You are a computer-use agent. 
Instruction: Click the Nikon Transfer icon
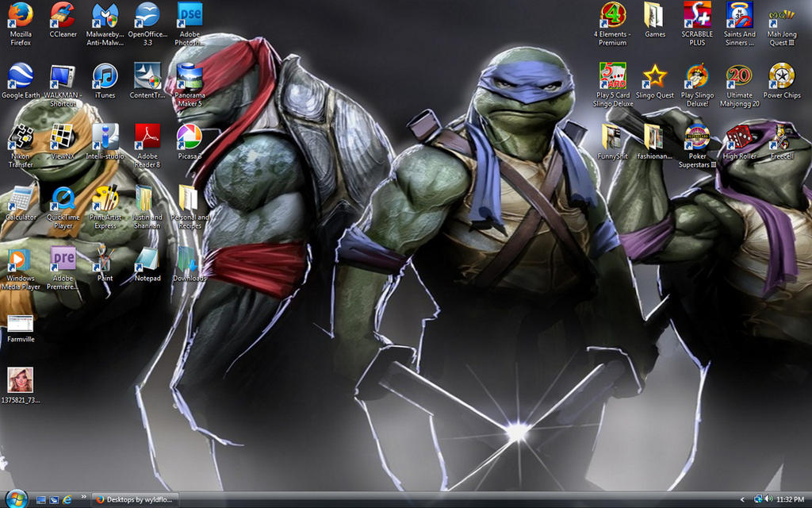pyautogui.click(x=21, y=137)
